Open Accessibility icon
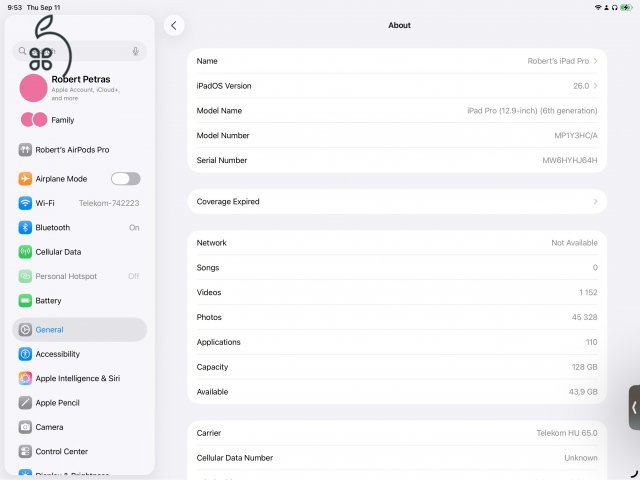This screenshot has width=640, height=480. tap(25, 354)
